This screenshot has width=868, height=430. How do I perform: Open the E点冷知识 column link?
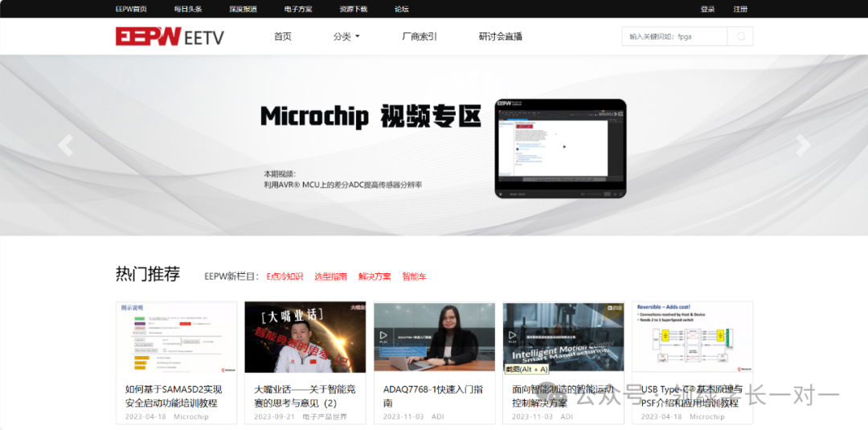coord(285,276)
